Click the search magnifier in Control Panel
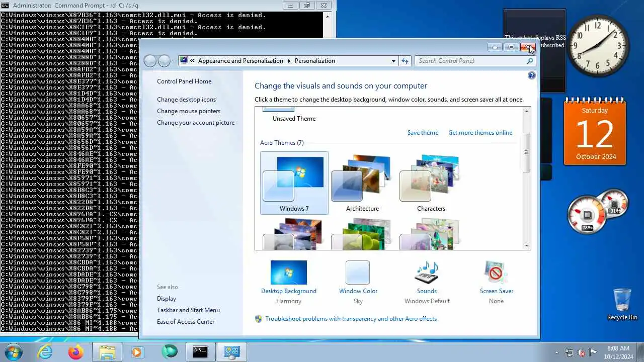This screenshot has height=362, width=644. (530, 61)
